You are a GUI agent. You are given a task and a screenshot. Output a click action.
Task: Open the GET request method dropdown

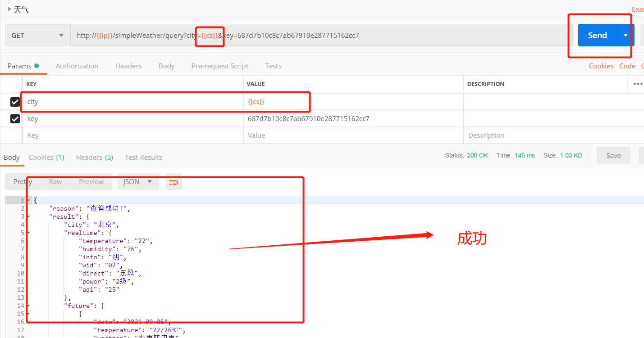pyautogui.click(x=61, y=35)
